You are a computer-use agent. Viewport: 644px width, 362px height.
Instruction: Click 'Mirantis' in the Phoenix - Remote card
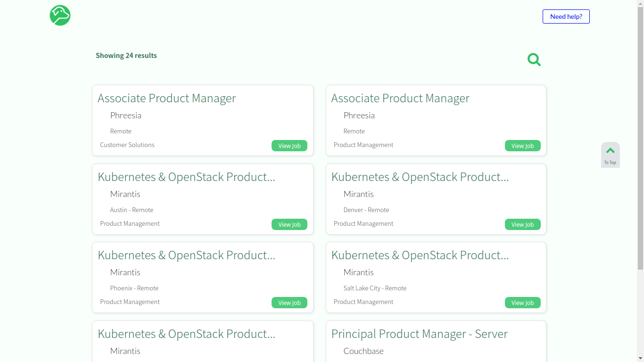125,272
